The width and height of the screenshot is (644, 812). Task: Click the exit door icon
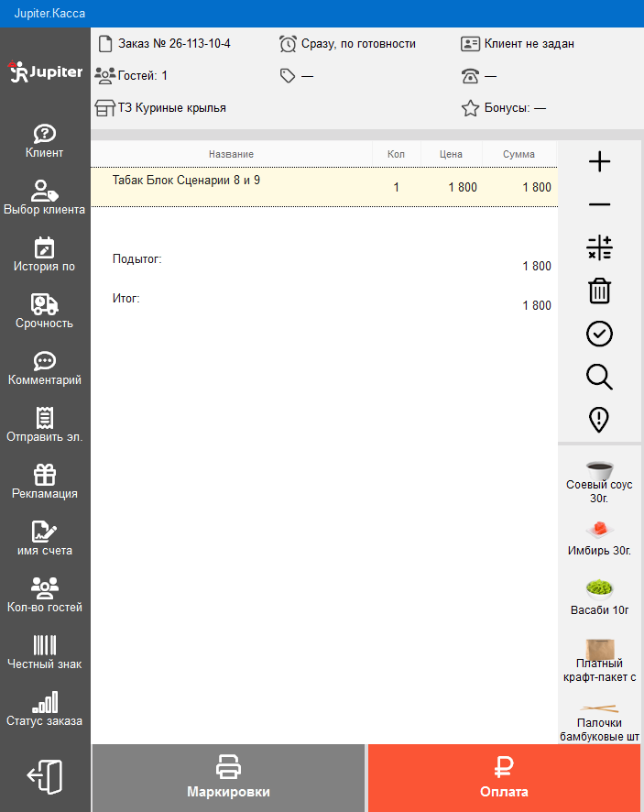45,777
